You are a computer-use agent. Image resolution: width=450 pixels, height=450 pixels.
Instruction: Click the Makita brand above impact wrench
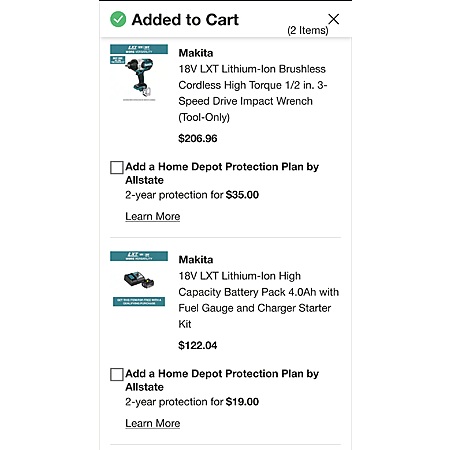[x=196, y=53]
